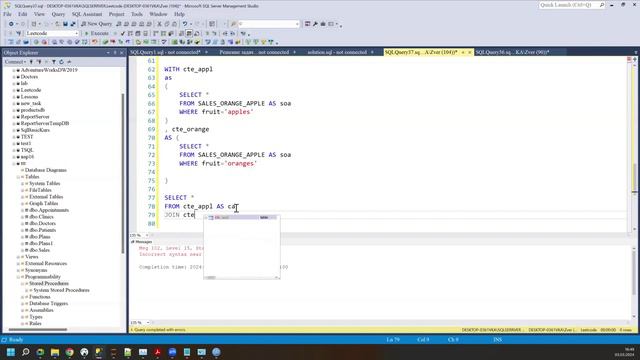
Task: Collapse the Tables folder node
Action: pos(18,177)
